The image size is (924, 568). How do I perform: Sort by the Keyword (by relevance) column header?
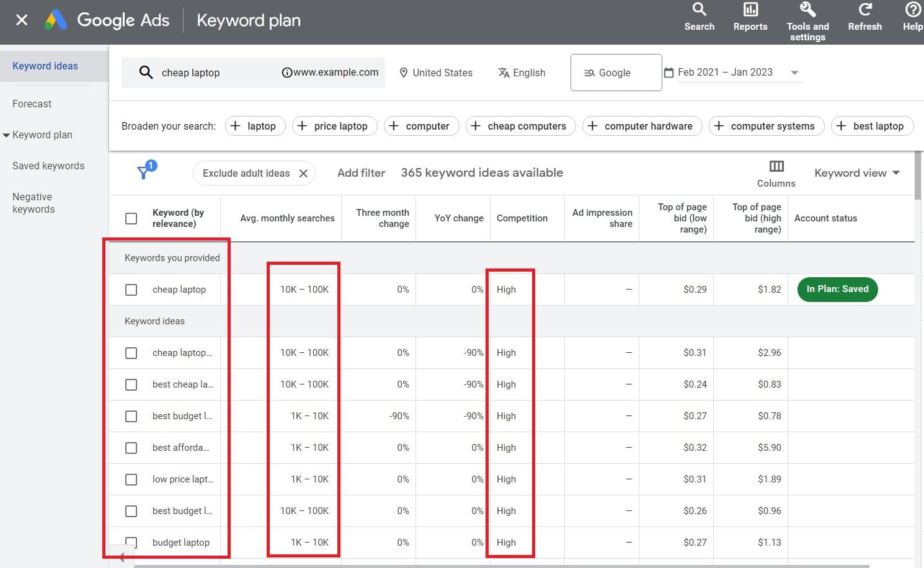tap(178, 218)
